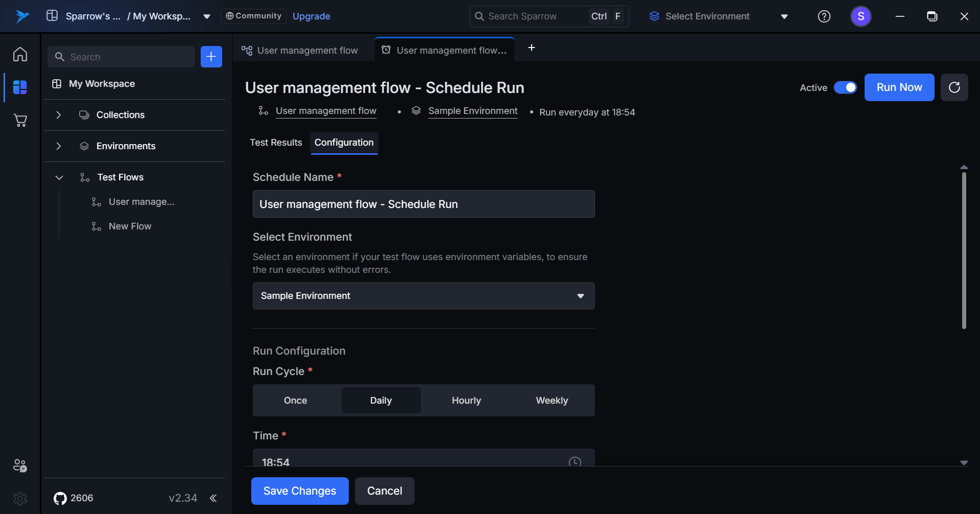Expand the Collections tree section
The width and height of the screenshot is (980, 514).
click(59, 115)
